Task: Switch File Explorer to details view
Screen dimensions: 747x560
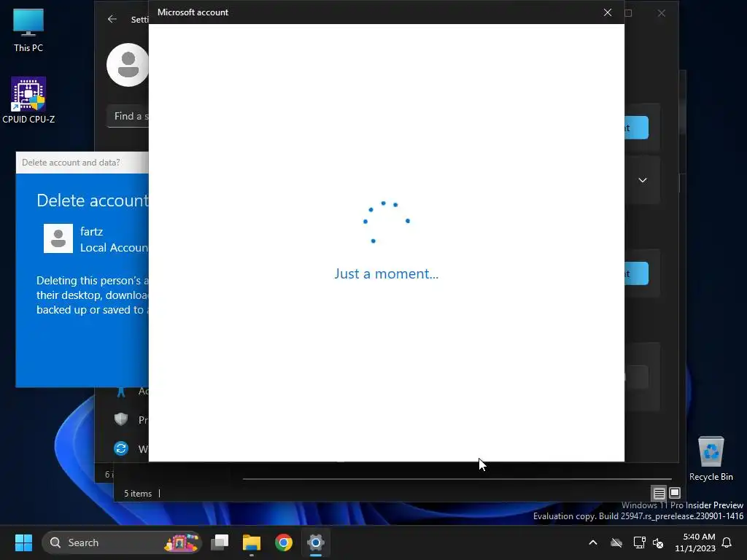Action: (x=659, y=493)
